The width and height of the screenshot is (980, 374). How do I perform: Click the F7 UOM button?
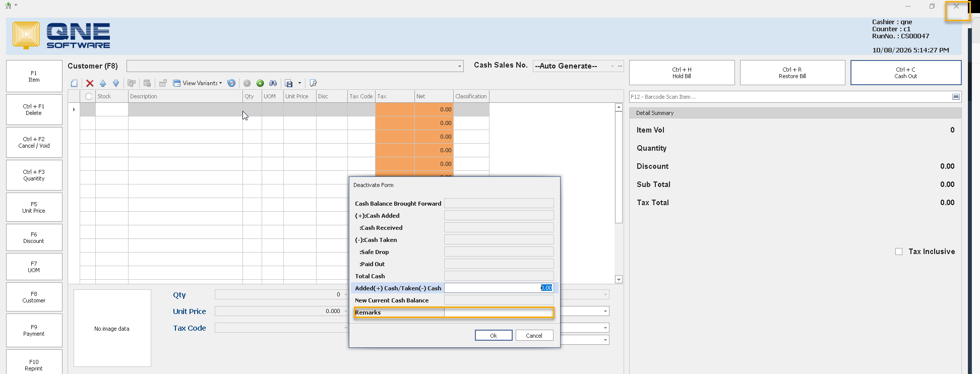[x=34, y=267]
